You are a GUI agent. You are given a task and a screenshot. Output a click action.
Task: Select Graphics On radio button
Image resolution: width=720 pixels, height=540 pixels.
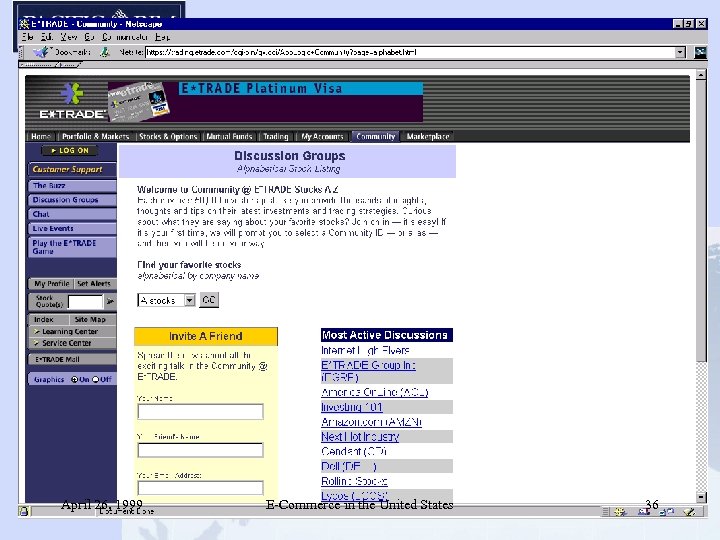tap(74, 379)
